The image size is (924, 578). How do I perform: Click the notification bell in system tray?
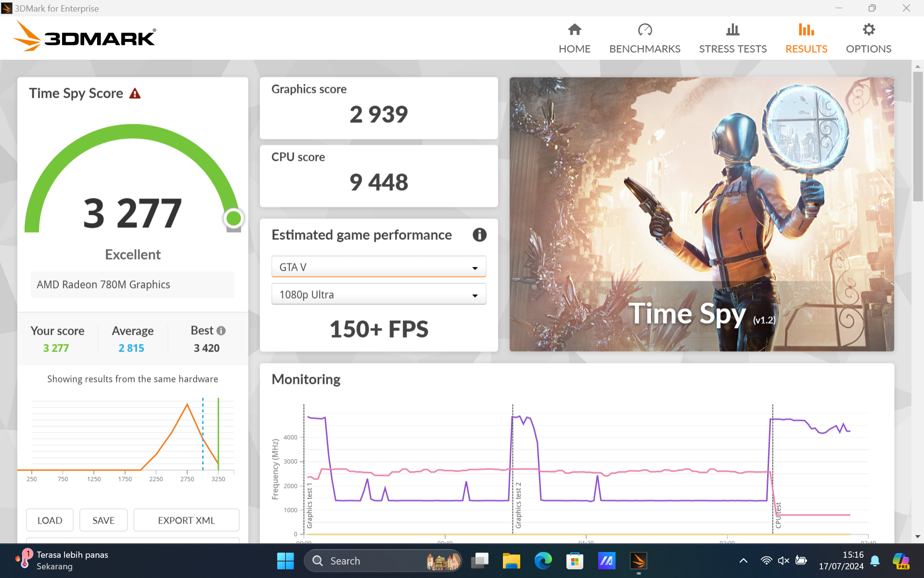coord(875,561)
